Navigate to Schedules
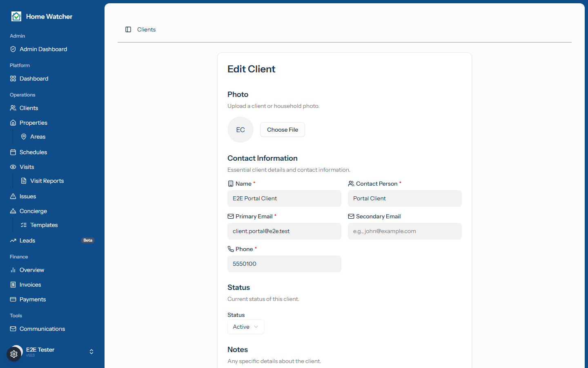Image resolution: width=588 pixels, height=368 pixels. pos(52,152)
